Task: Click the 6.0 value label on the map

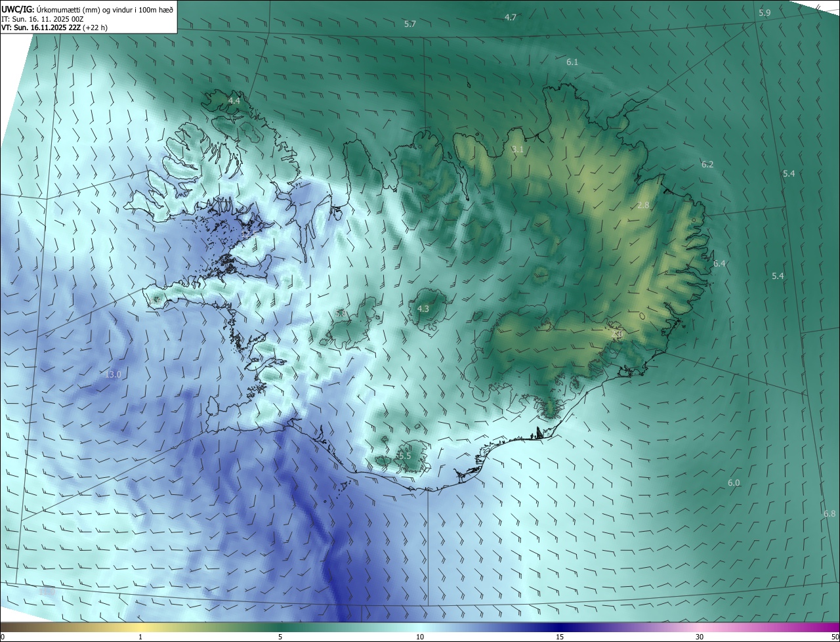Action: pos(734,482)
